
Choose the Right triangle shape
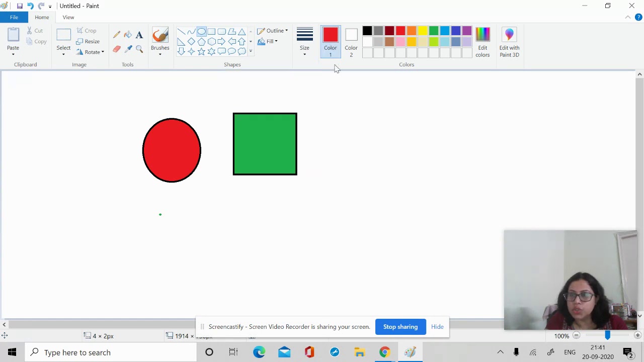point(181,42)
